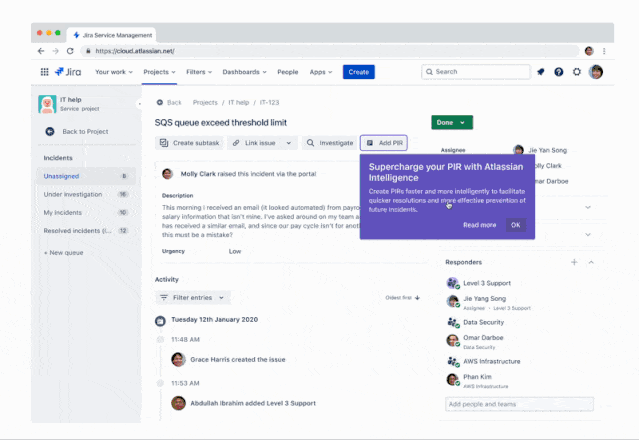This screenshot has height=440, width=639.
Task: Open the Dashboards menu
Action: (x=244, y=72)
